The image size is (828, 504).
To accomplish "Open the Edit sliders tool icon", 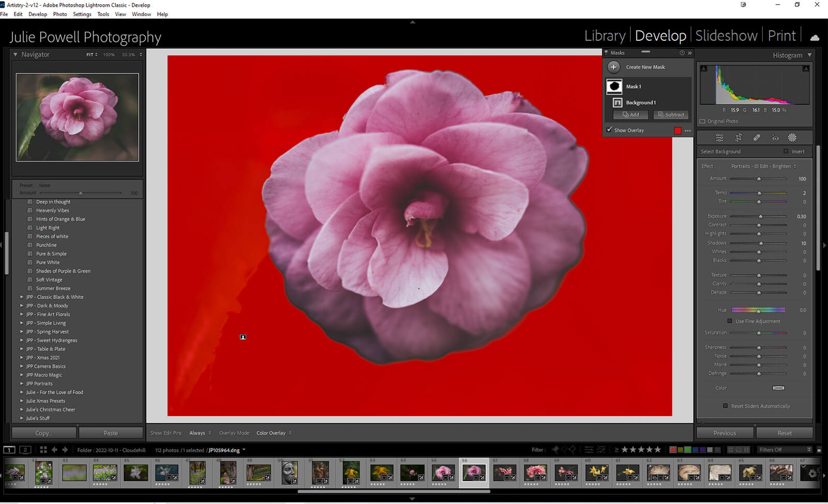I will [719, 138].
